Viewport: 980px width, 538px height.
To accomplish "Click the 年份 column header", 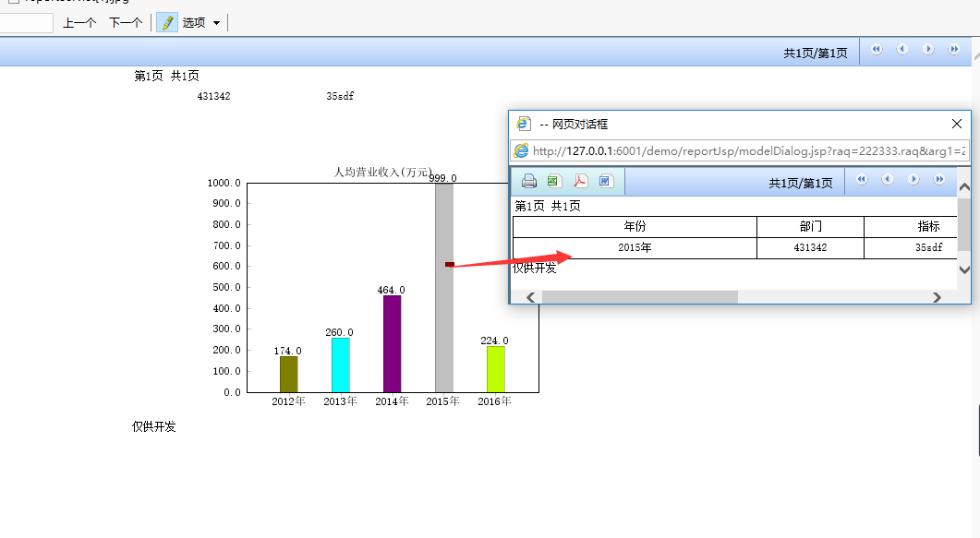I will tap(635, 227).
